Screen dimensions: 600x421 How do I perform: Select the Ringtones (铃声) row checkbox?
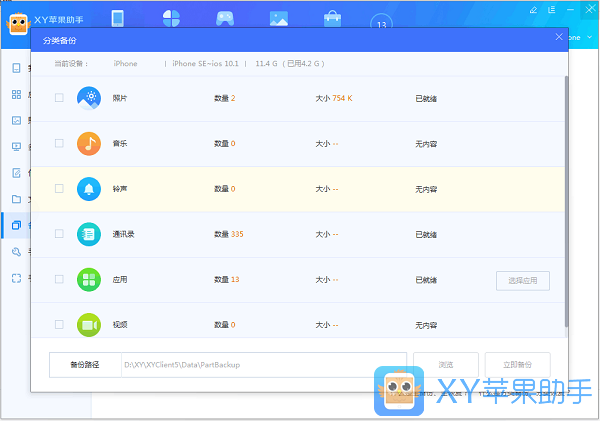pyautogui.click(x=59, y=188)
